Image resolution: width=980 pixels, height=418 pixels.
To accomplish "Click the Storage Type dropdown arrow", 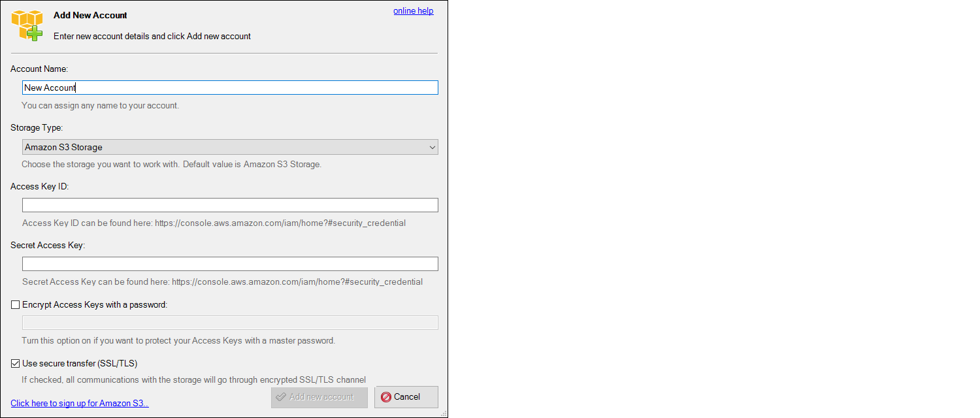I will [432, 147].
